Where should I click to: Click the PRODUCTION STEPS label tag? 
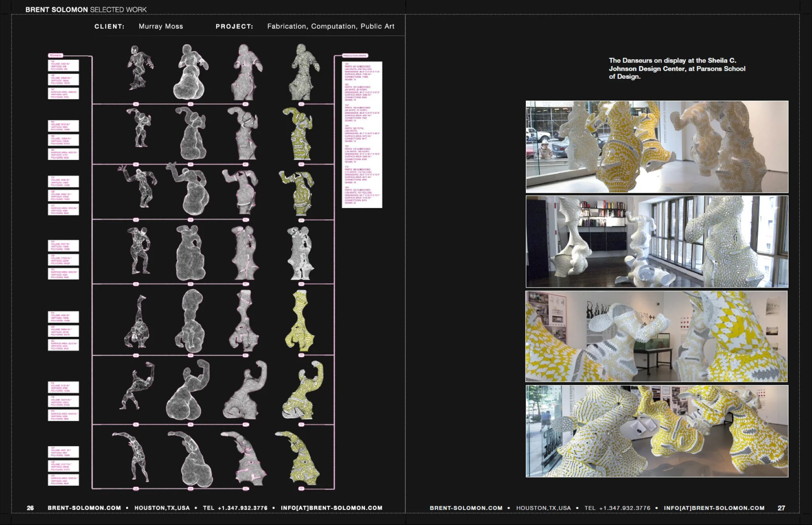355,56
